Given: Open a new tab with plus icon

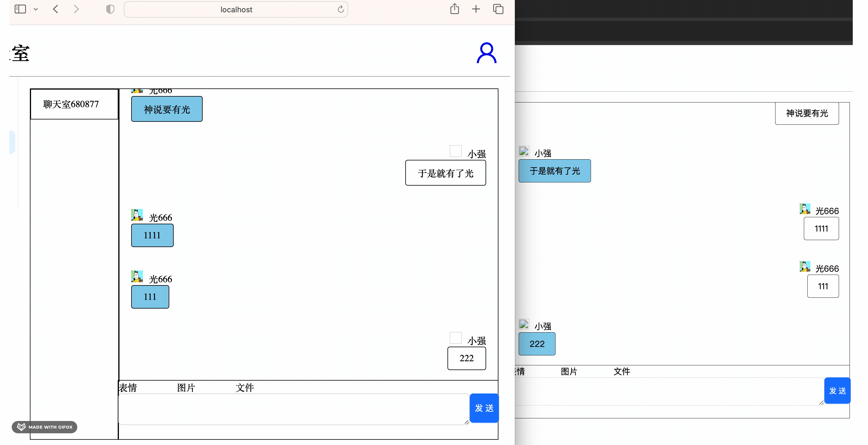Looking at the screenshot, I should tap(476, 9).
